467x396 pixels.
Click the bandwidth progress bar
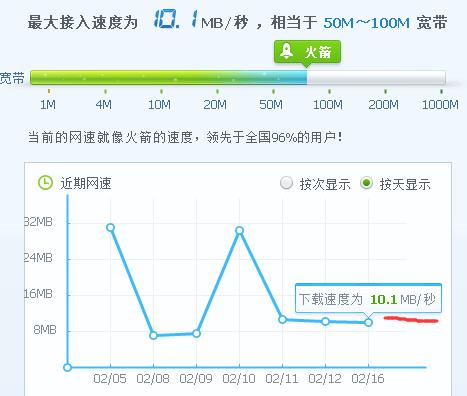(238, 77)
